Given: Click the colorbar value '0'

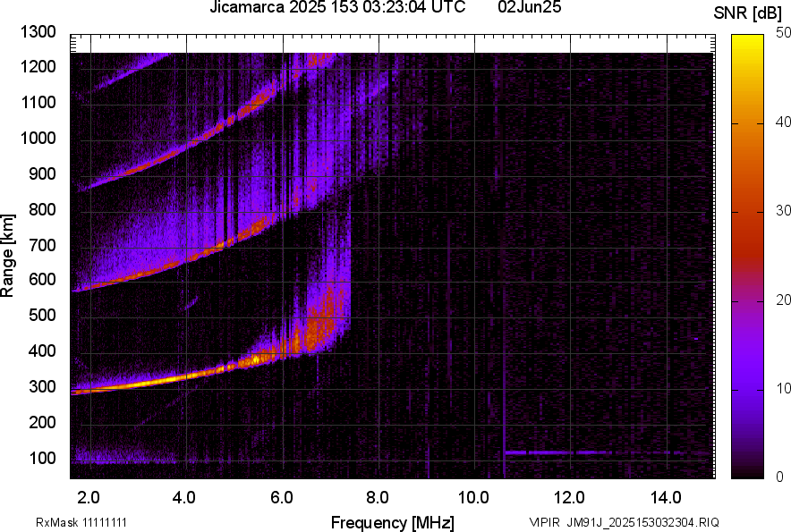Looking at the screenshot, I should point(780,477).
